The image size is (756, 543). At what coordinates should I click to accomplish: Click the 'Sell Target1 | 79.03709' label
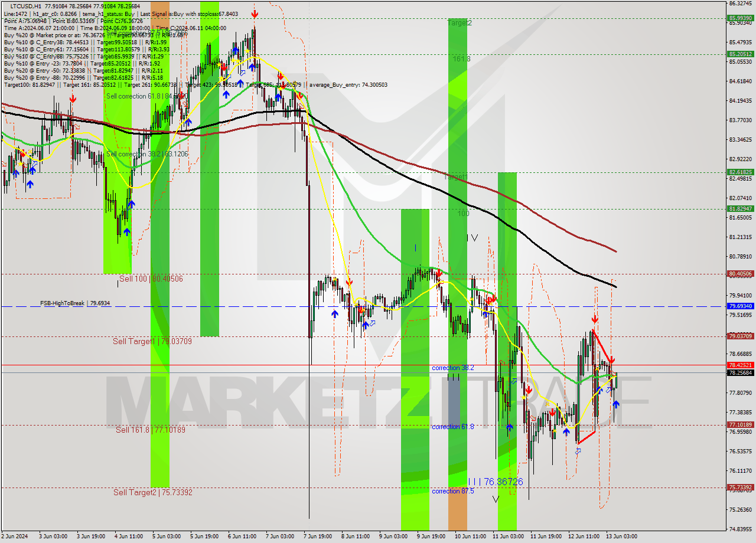(x=152, y=341)
